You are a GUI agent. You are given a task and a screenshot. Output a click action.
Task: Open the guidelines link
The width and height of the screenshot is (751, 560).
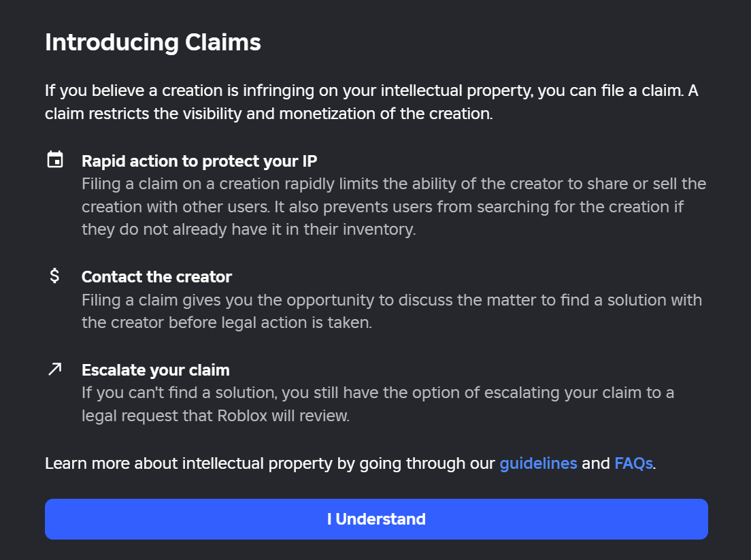tap(538, 463)
